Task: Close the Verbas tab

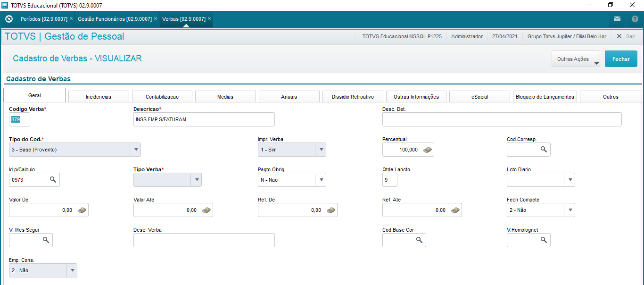Action: coord(209,19)
